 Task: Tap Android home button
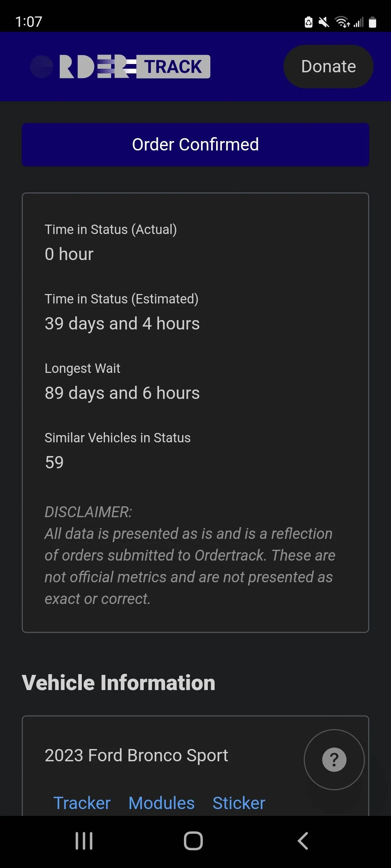pos(193,841)
